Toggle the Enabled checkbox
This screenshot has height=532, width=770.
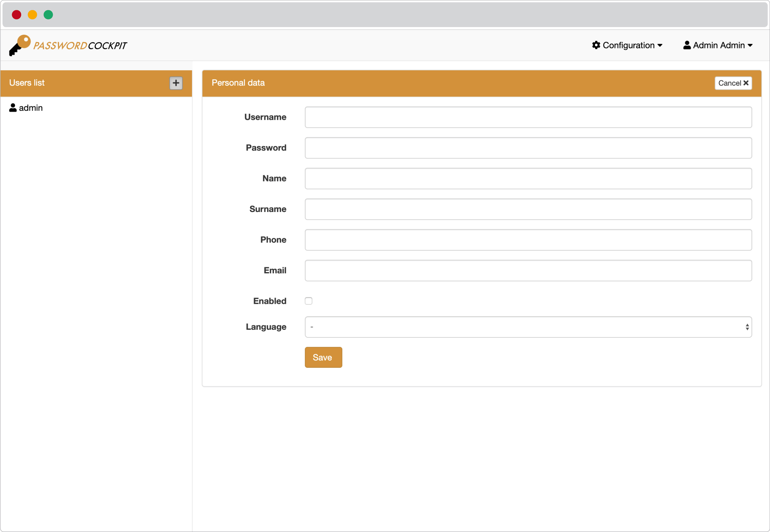[308, 301]
